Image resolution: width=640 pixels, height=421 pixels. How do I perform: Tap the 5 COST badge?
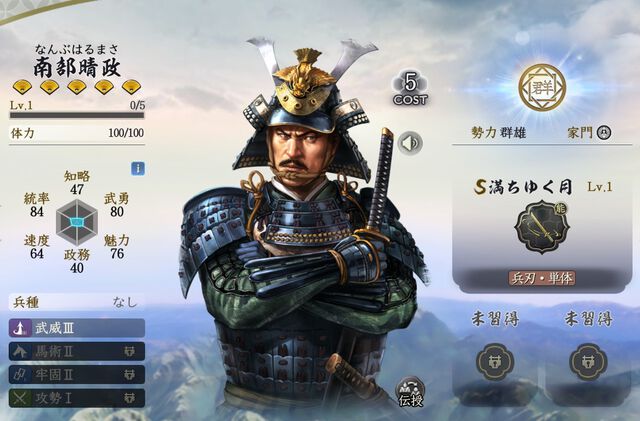410,89
